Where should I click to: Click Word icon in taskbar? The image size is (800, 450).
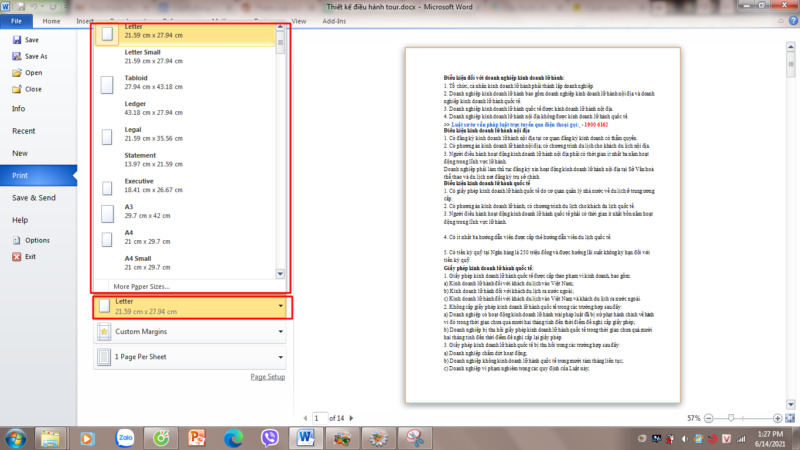tap(306, 438)
